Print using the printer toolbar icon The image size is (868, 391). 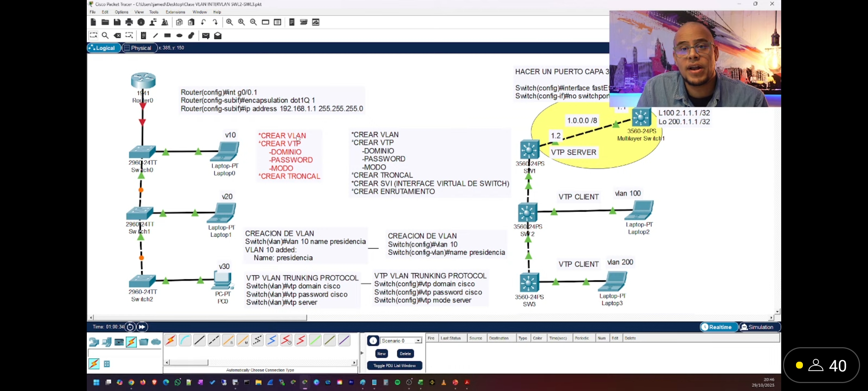(x=129, y=22)
